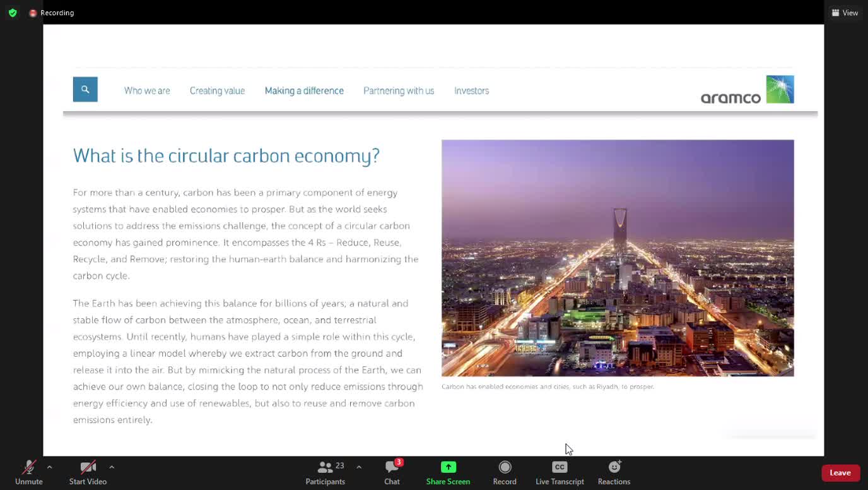Expand participants options arrow
868x490 pixels.
tap(359, 467)
